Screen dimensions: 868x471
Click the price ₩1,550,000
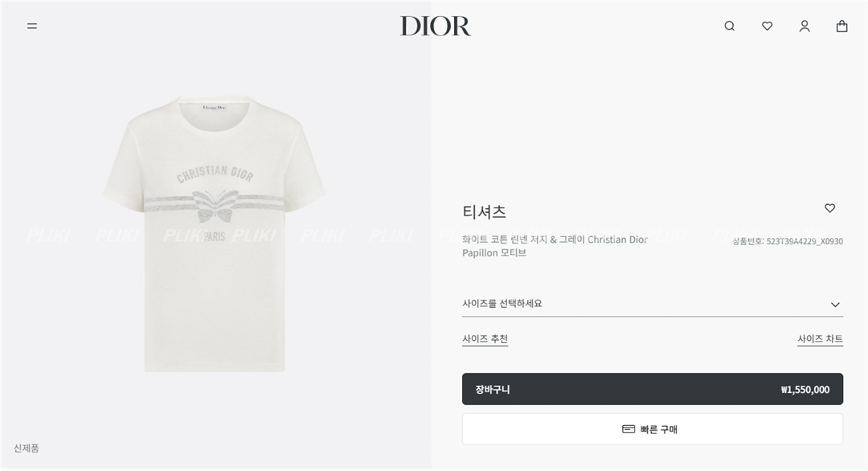805,390
